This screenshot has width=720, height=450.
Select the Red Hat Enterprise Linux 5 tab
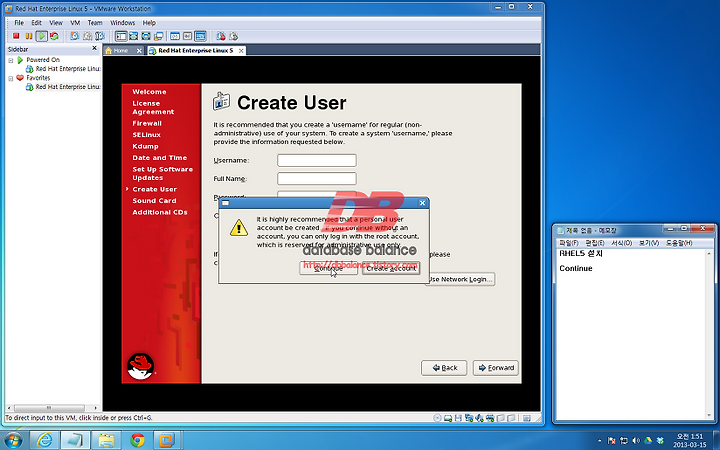pyautogui.click(x=196, y=51)
